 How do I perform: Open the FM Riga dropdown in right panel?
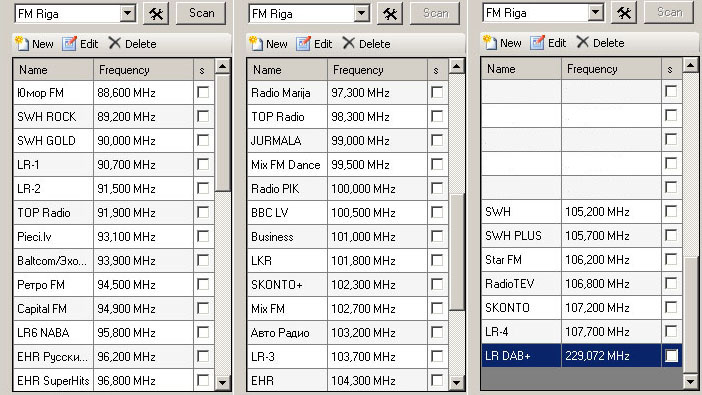pos(596,13)
